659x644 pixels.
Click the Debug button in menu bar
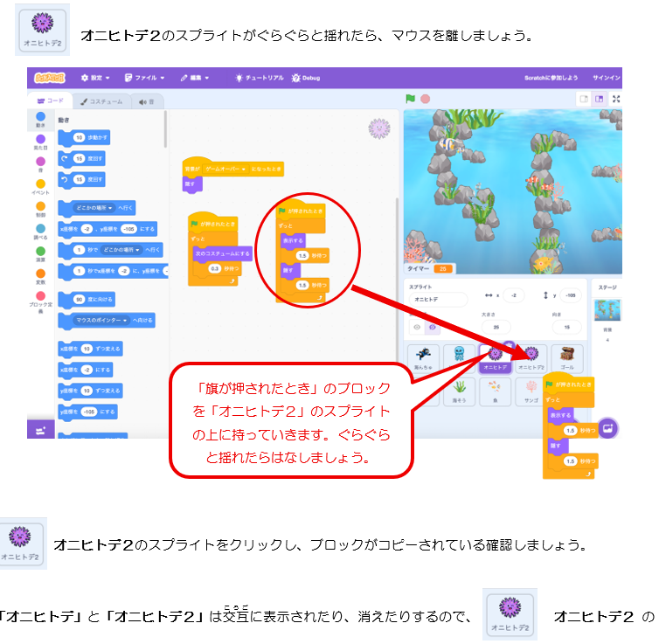click(x=305, y=78)
